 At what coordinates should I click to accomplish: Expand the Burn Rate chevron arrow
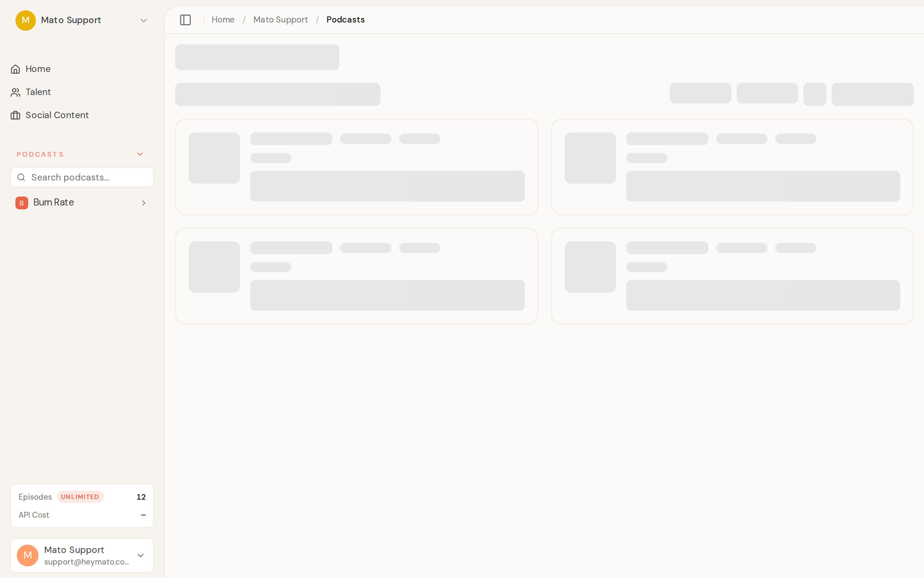click(143, 203)
